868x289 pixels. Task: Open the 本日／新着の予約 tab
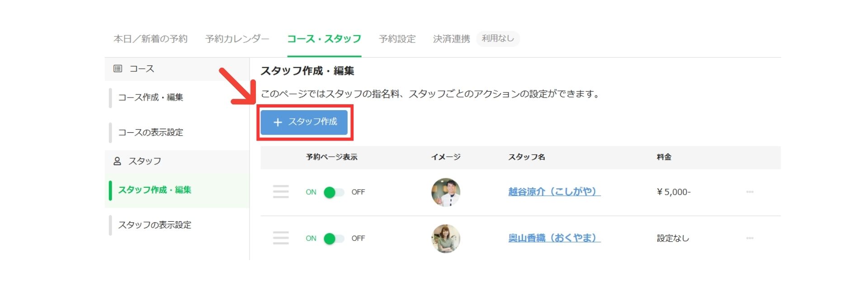tap(150, 39)
